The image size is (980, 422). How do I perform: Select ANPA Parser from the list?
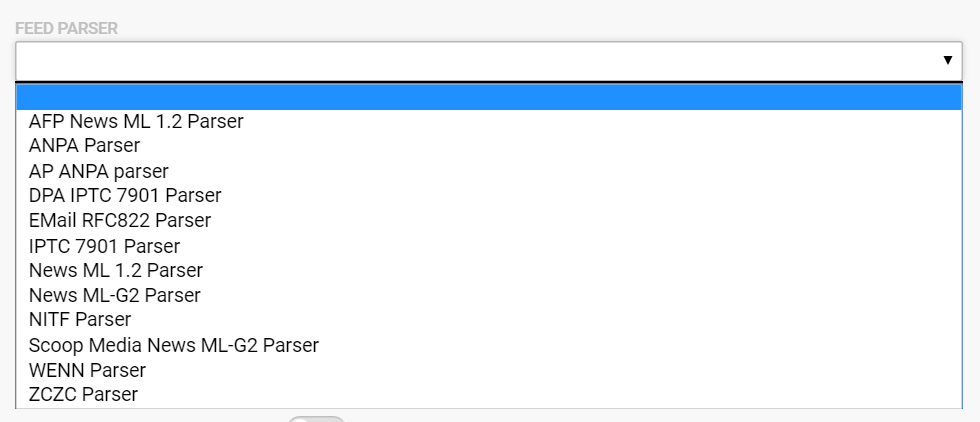tap(85, 146)
